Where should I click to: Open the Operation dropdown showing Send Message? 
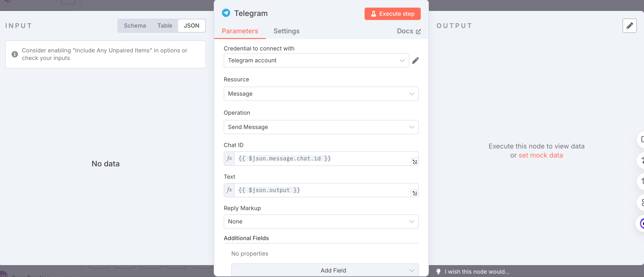(321, 127)
